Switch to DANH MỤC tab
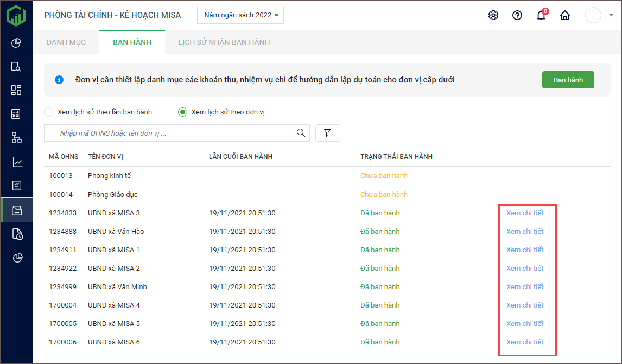The width and height of the screenshot is (622, 364). [66, 42]
